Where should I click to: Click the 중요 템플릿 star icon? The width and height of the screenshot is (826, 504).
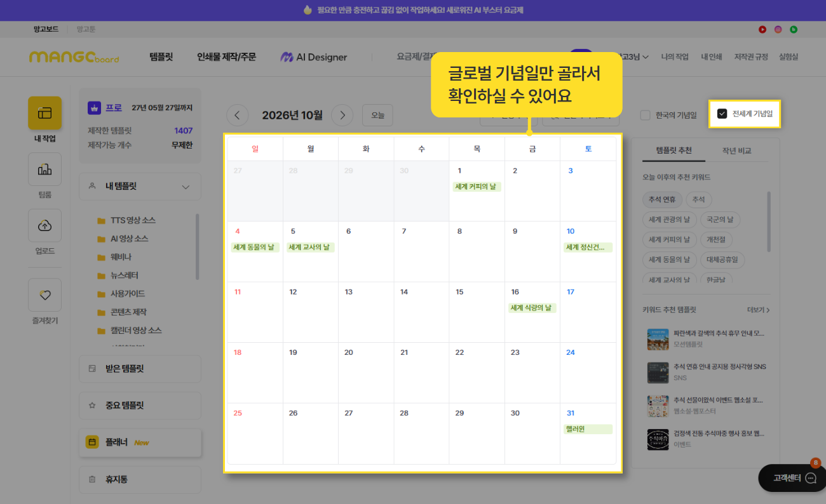pos(92,405)
